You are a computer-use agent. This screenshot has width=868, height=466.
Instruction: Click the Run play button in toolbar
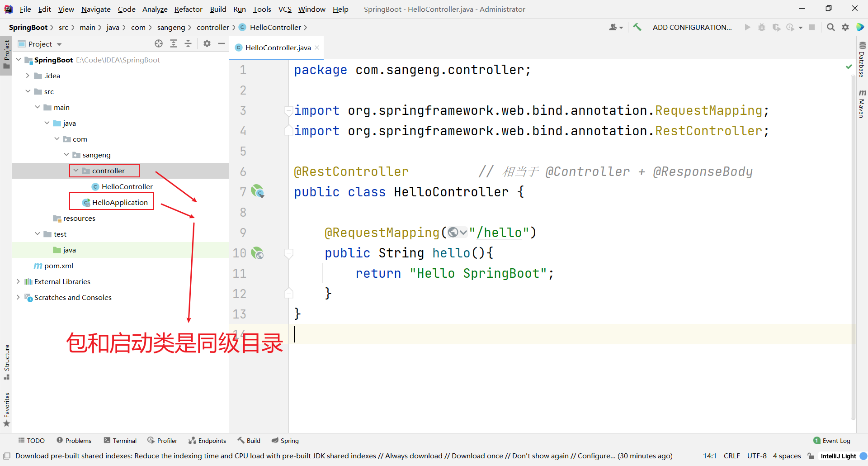[x=747, y=27]
